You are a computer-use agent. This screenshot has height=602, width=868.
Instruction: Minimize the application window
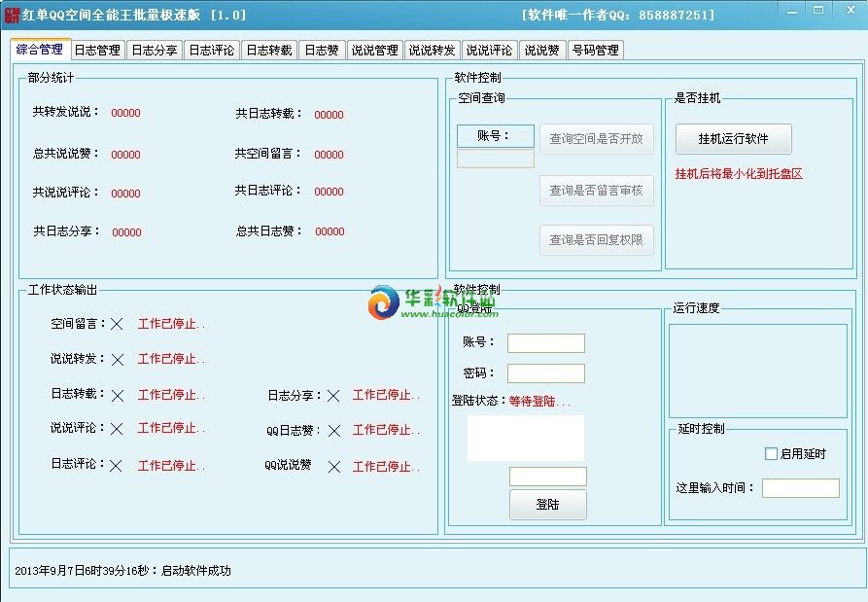point(792,11)
